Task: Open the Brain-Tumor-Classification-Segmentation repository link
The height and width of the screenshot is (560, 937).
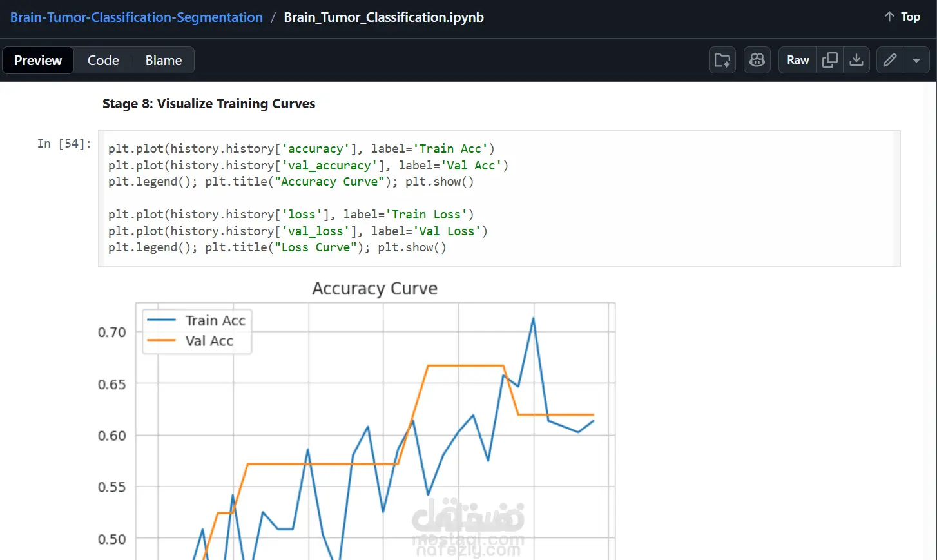Action: click(136, 17)
